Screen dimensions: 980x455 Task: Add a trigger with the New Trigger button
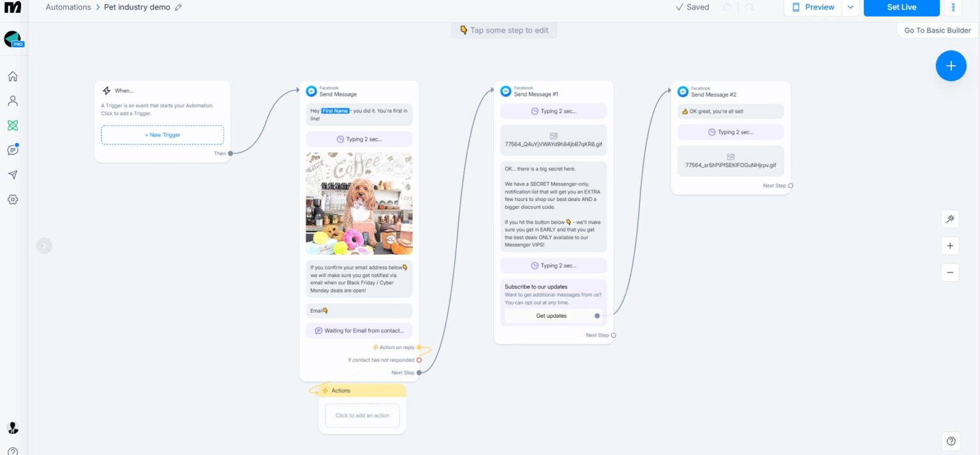click(162, 135)
